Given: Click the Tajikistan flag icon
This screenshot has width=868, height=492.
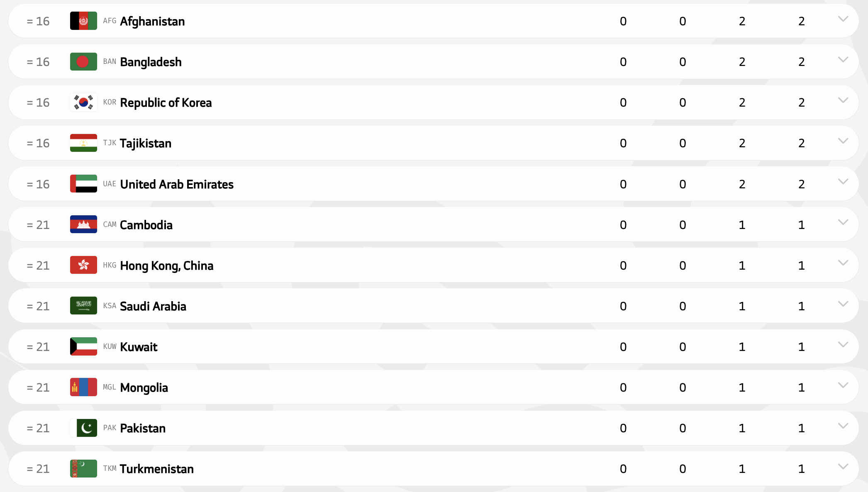Looking at the screenshot, I should (x=83, y=143).
